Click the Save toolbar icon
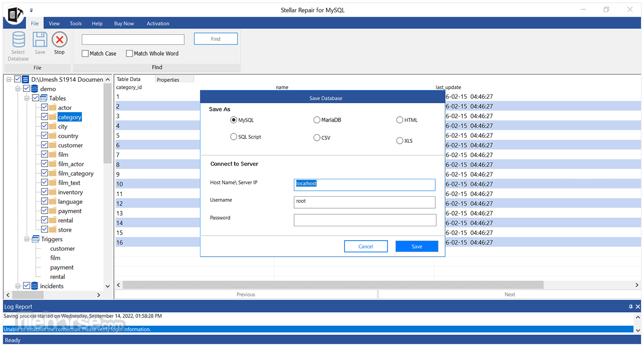 (x=40, y=39)
